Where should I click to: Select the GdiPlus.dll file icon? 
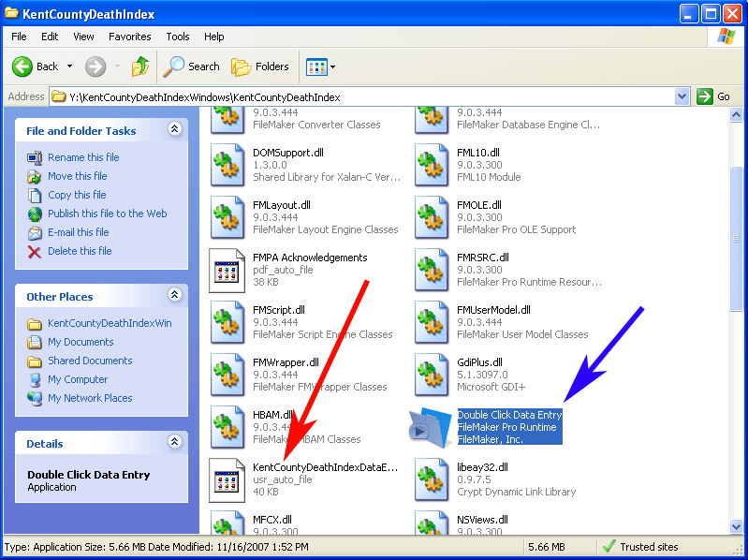tap(432, 375)
